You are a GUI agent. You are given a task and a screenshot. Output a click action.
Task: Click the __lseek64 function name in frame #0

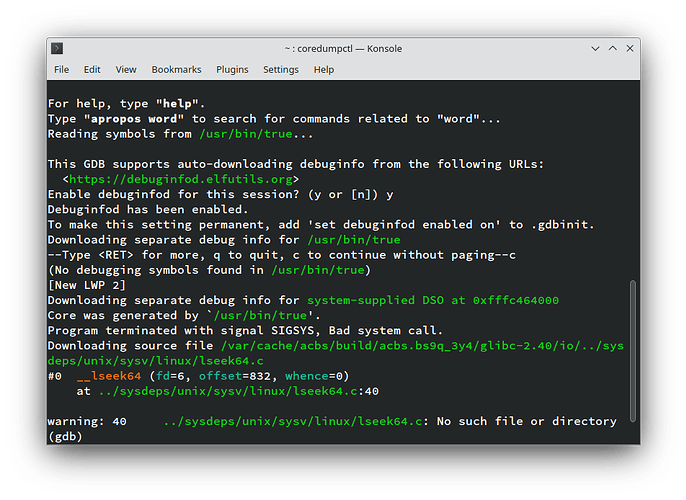pos(117,376)
